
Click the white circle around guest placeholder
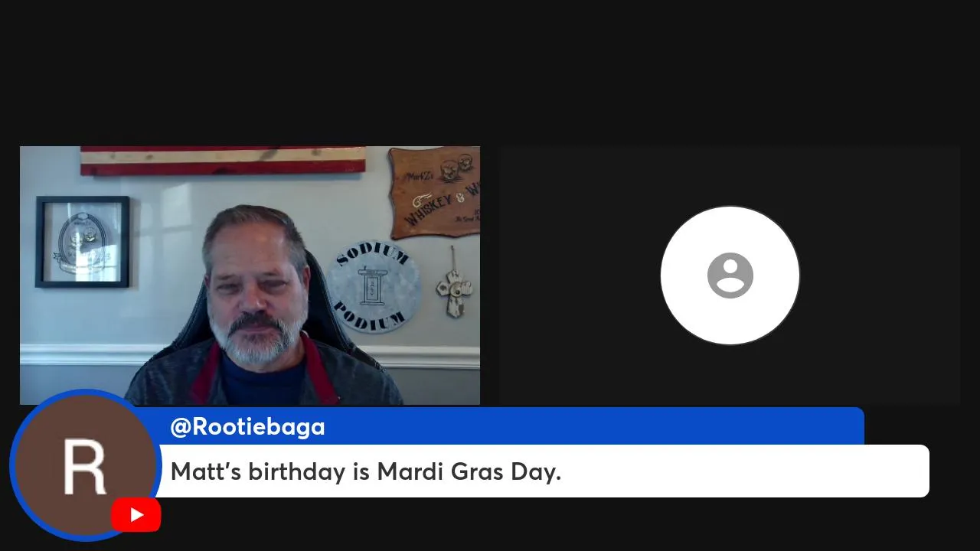click(x=730, y=275)
